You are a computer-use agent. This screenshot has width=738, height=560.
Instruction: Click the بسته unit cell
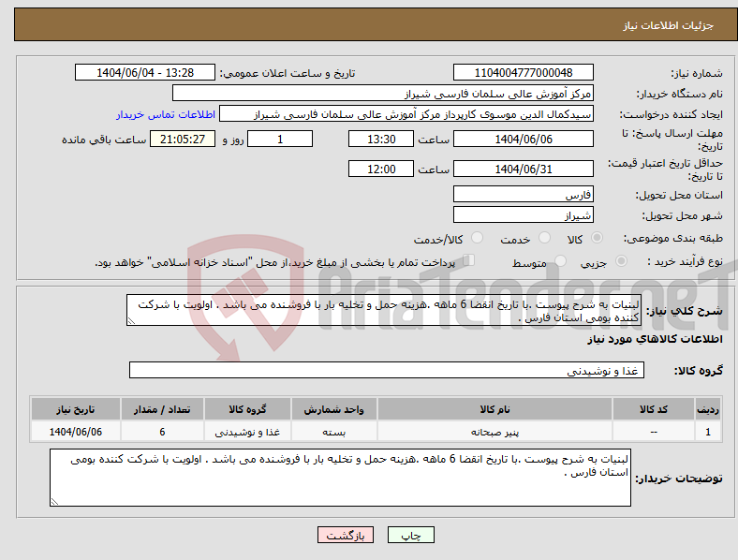333,432
